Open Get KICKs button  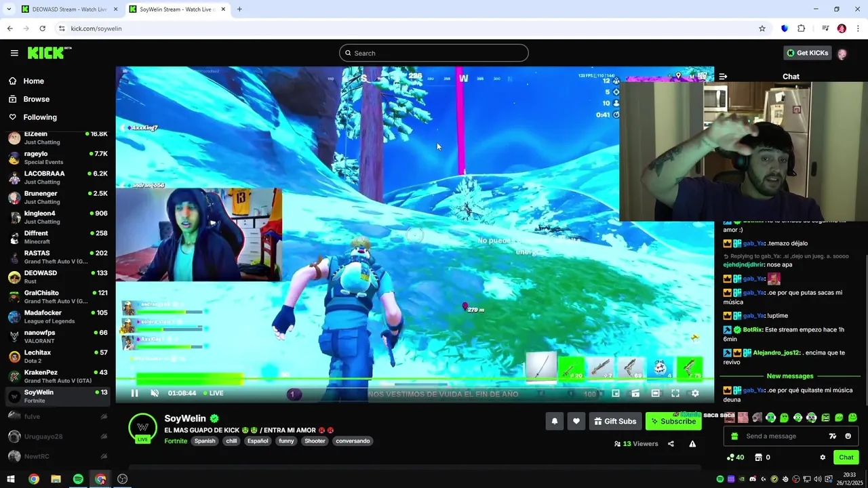click(807, 53)
